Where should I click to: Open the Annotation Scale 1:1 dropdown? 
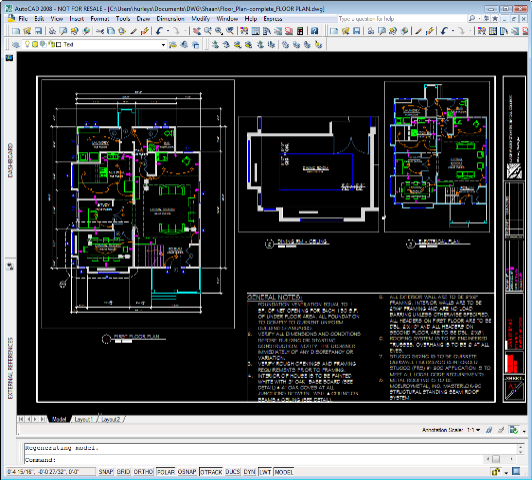click(474, 430)
